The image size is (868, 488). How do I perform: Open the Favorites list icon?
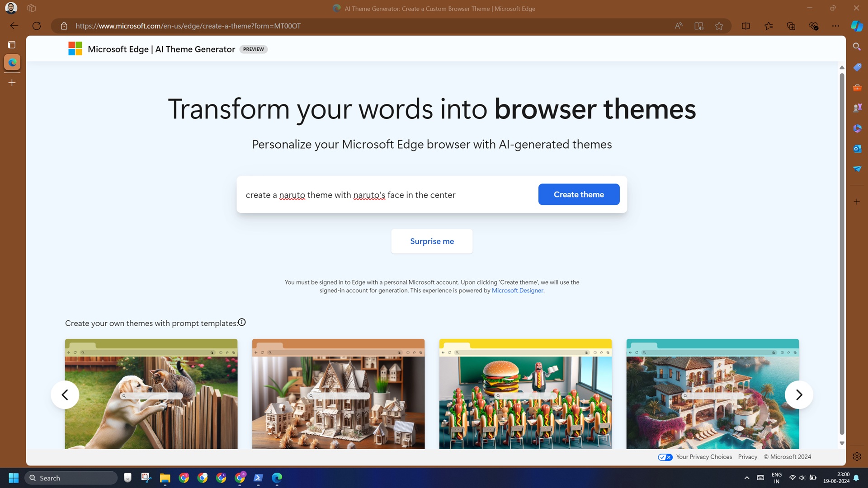point(769,26)
